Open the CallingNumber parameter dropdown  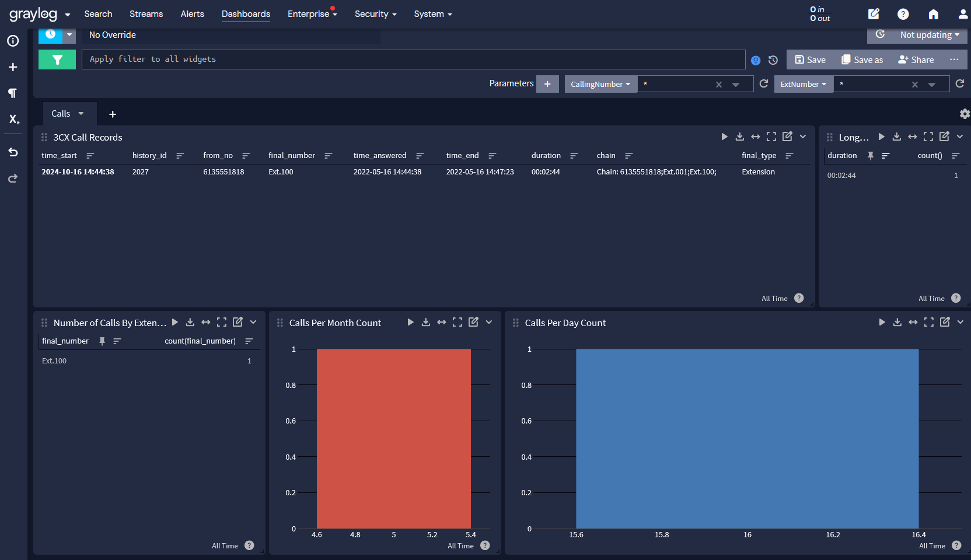coord(600,84)
